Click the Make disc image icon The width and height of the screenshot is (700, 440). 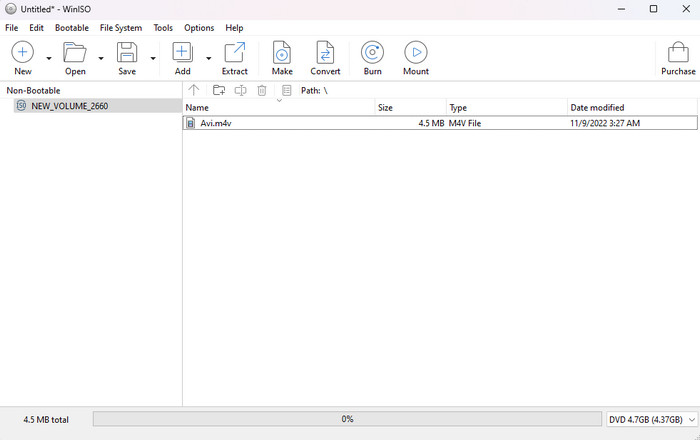(x=282, y=52)
